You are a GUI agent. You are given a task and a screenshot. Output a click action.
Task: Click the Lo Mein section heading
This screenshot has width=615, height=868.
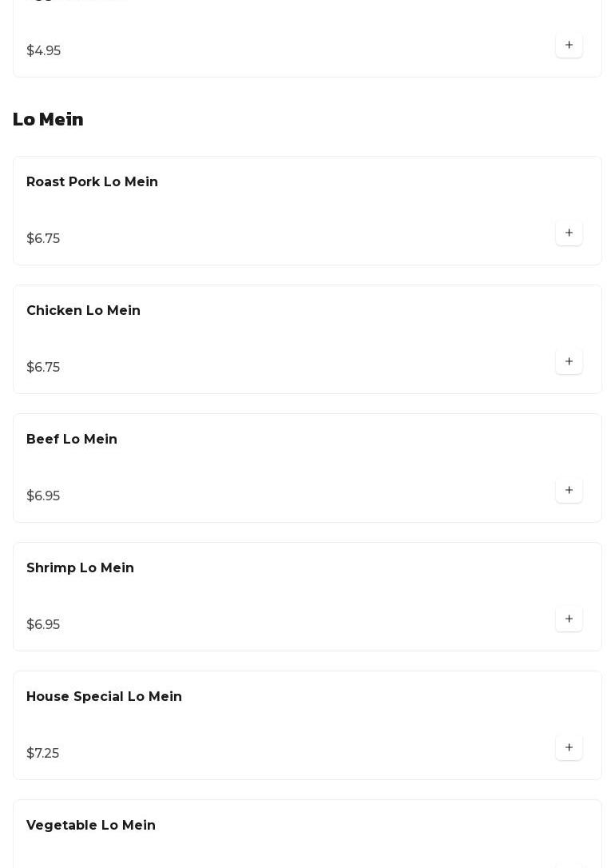pos(48,120)
